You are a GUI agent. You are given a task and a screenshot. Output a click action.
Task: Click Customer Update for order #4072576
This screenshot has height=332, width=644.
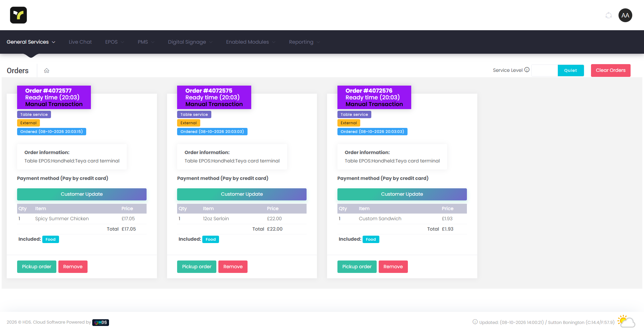tap(402, 194)
